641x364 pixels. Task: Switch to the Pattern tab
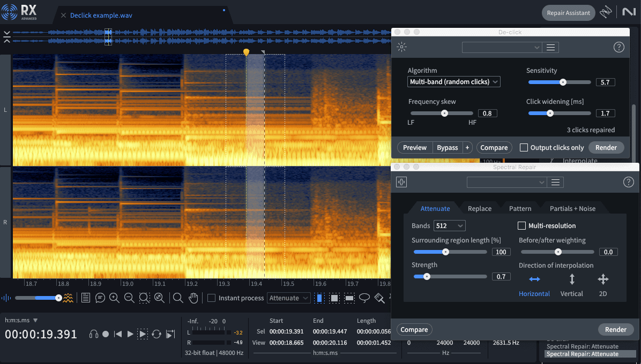coord(520,208)
